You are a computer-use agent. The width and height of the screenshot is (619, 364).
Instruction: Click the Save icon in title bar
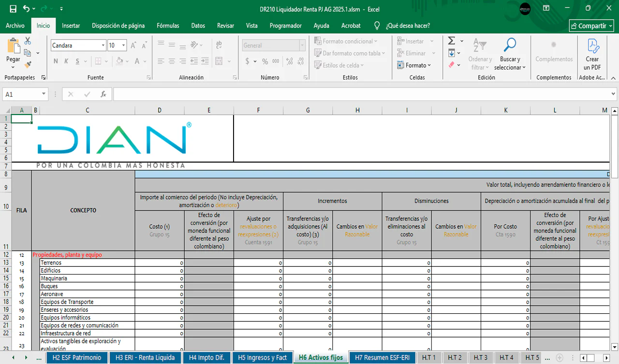[13, 9]
